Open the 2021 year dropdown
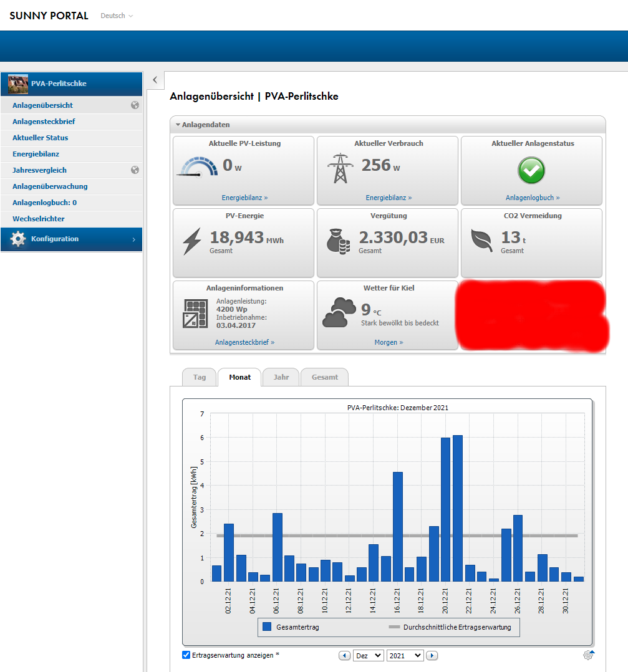Screen dimensions: 628x672 click(405, 655)
